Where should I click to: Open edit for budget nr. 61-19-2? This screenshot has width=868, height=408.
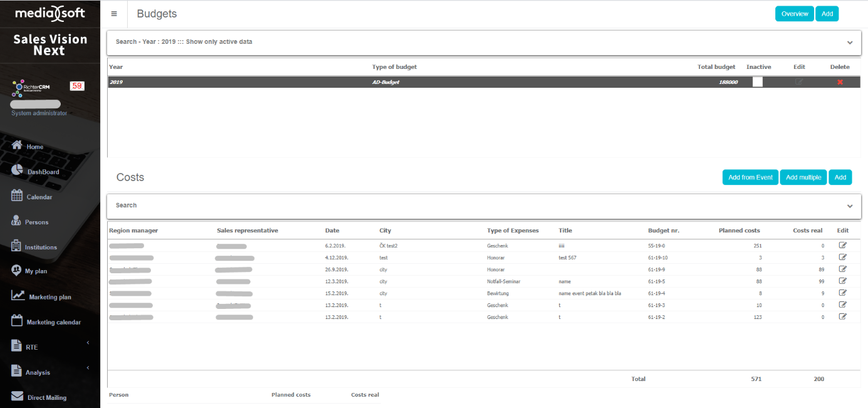(842, 317)
